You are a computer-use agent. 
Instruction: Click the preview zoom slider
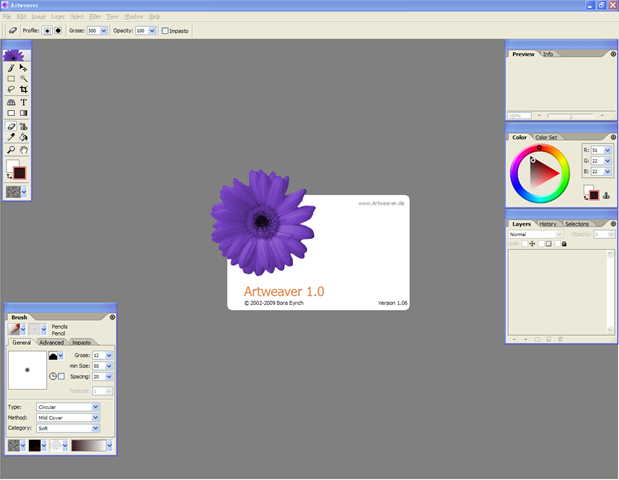[570, 116]
